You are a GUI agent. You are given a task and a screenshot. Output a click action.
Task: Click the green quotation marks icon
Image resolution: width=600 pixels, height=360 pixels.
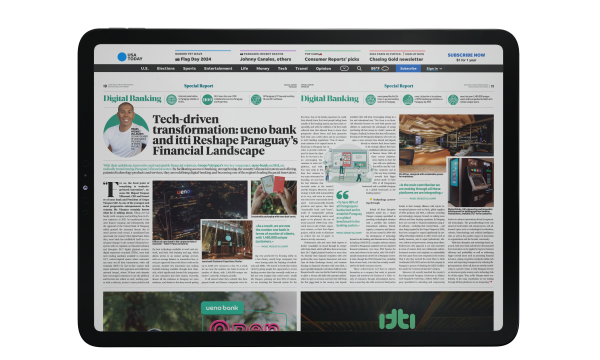(342, 195)
